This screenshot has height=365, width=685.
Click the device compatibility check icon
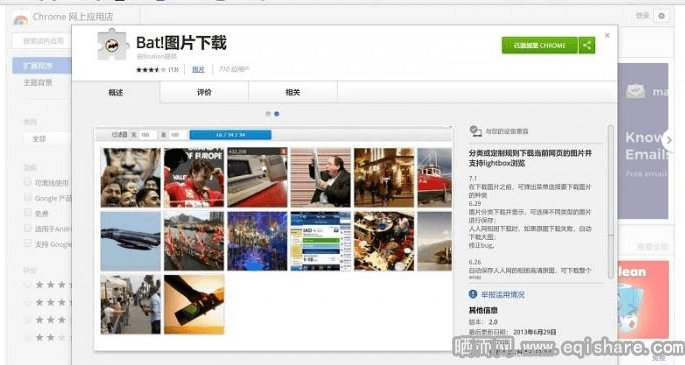click(475, 131)
